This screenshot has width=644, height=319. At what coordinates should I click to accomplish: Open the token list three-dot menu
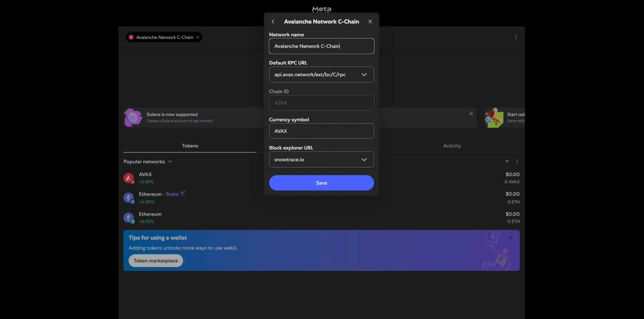517,162
